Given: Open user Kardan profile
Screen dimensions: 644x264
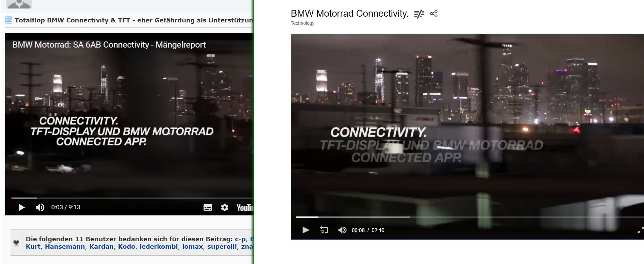Looking at the screenshot, I should (x=101, y=247).
